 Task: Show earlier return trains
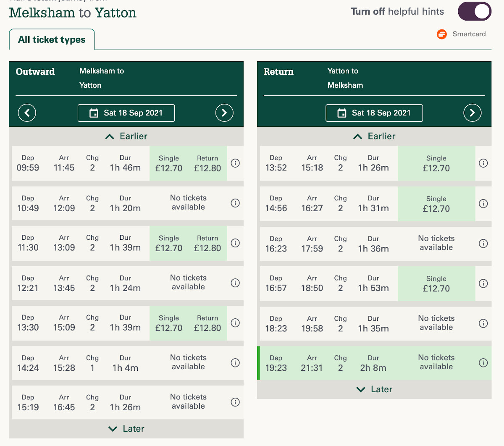374,136
